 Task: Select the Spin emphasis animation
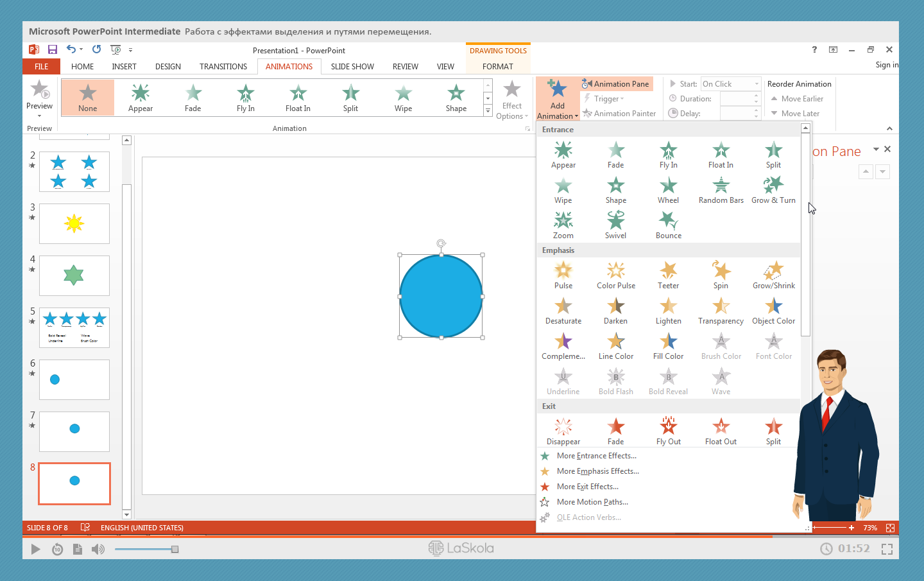tap(721, 275)
